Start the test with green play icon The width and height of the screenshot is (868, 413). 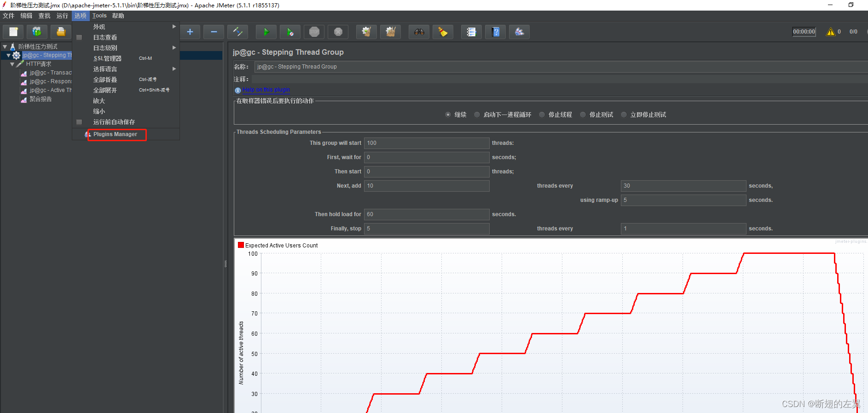[266, 32]
